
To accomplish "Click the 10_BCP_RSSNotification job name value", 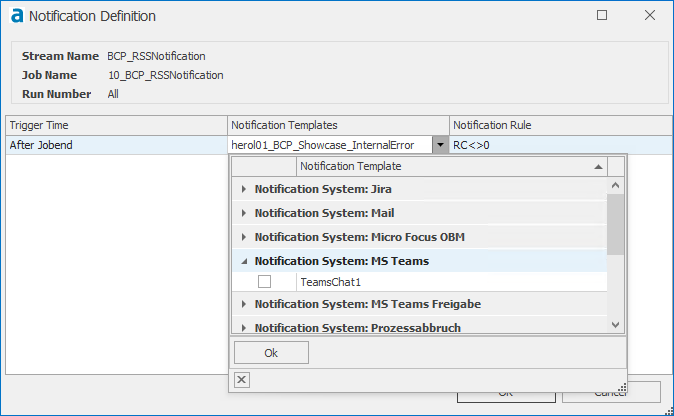I will pyautogui.click(x=166, y=75).
